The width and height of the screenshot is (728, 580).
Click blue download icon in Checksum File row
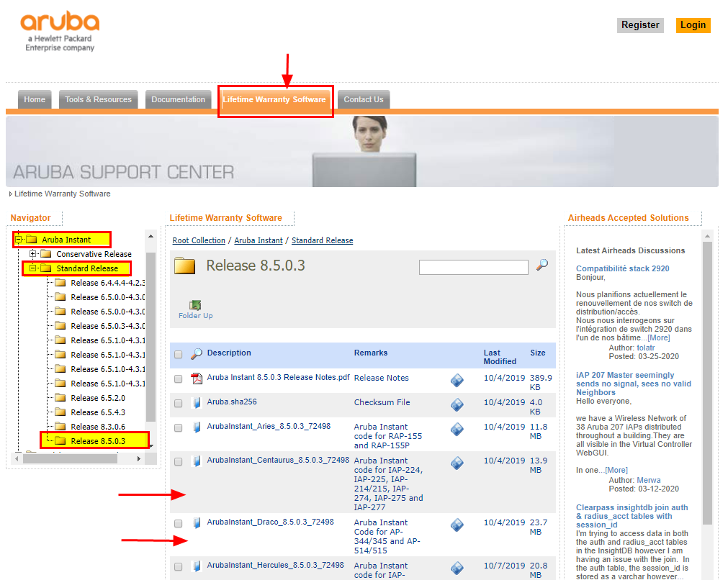457,404
